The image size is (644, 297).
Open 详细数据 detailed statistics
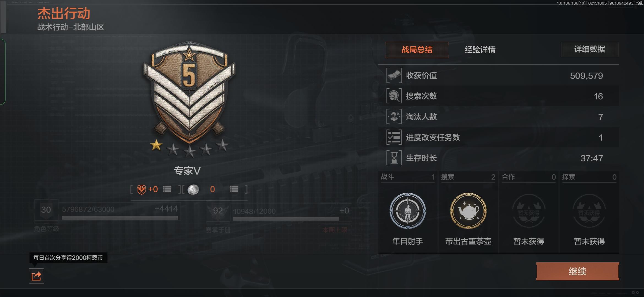[590, 50]
